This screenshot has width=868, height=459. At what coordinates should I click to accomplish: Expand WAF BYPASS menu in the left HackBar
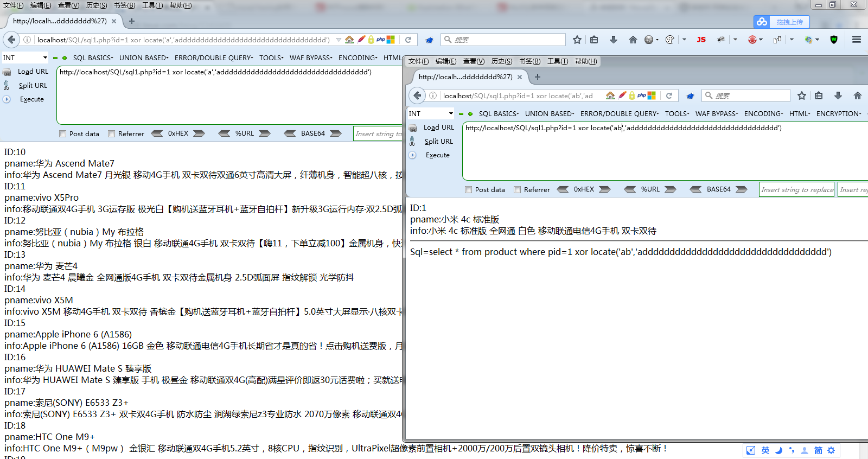311,58
